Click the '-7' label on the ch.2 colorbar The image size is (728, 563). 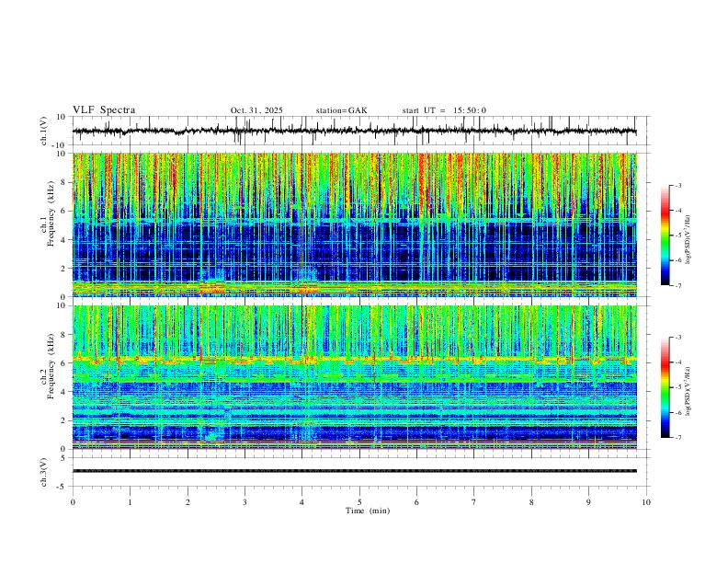[677, 437]
